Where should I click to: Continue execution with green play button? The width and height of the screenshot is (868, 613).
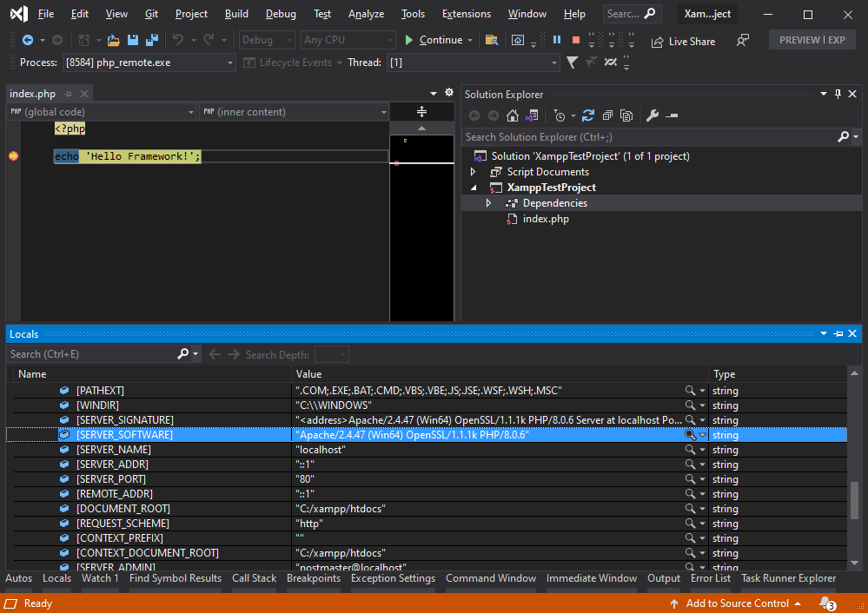409,40
